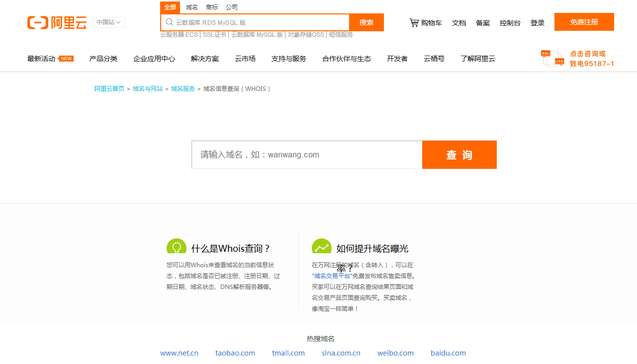This screenshot has width=637, height=364.
Task: Click the top search input field
Action: 255,22
